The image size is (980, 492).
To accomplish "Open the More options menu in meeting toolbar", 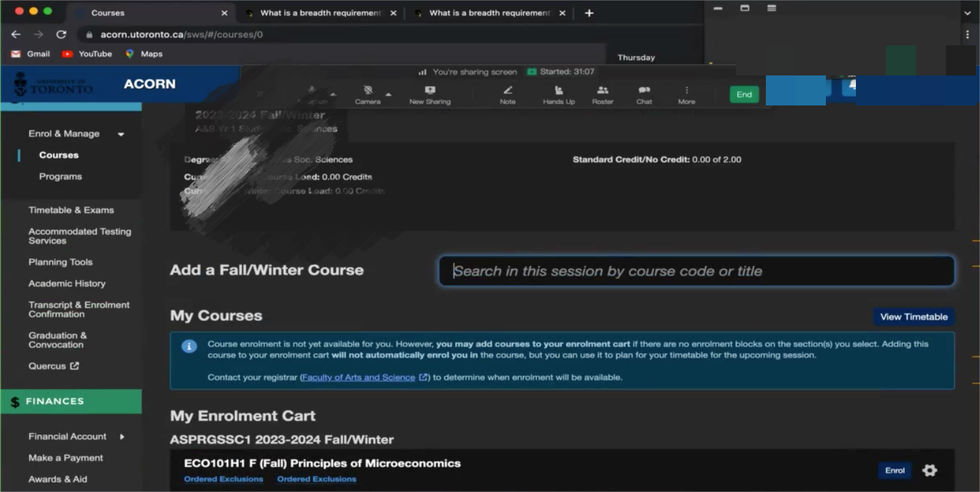I will coord(686,91).
